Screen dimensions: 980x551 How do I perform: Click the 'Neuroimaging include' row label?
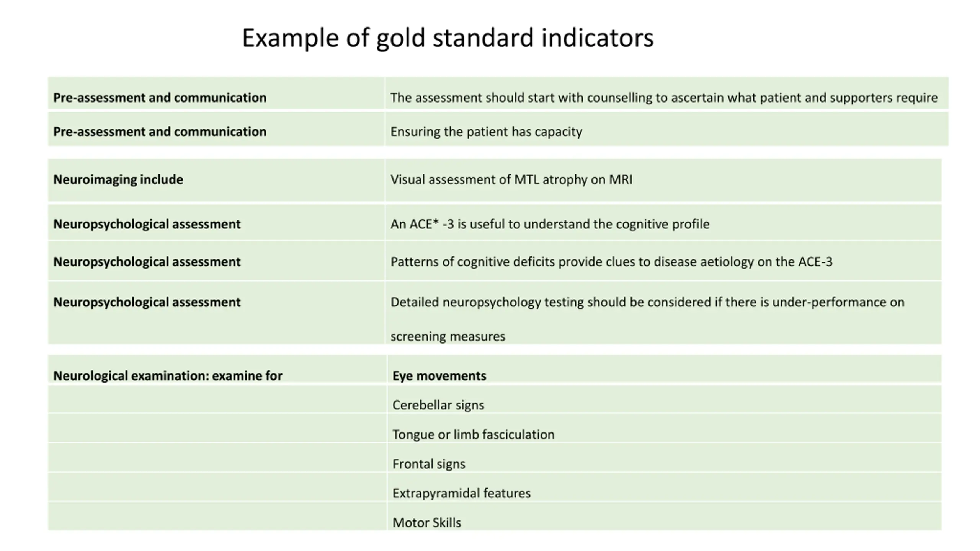tap(118, 179)
